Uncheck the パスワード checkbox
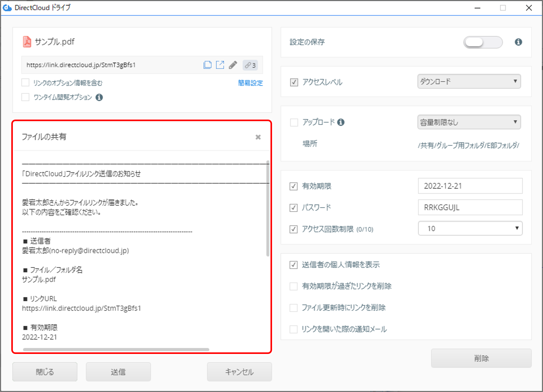Image resolution: width=543 pixels, height=392 pixels. tap(293, 208)
